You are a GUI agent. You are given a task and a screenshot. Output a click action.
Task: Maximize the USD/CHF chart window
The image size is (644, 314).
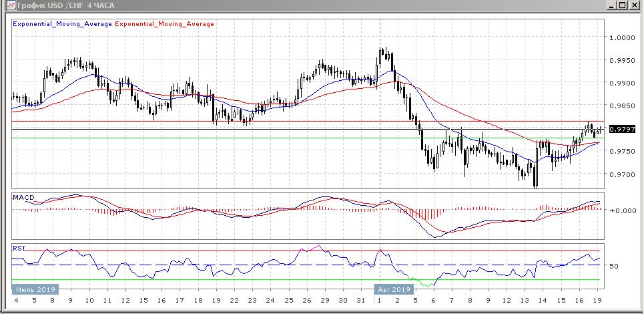[x=623, y=5]
